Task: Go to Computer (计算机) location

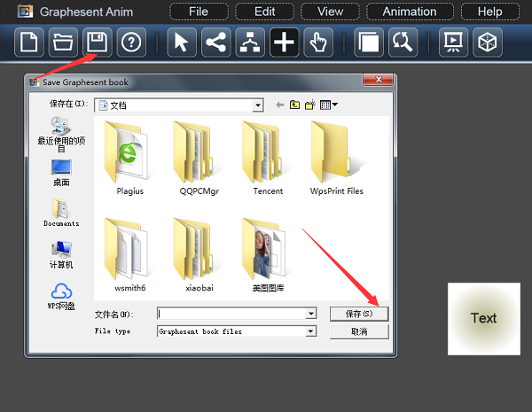Action: pos(61,255)
